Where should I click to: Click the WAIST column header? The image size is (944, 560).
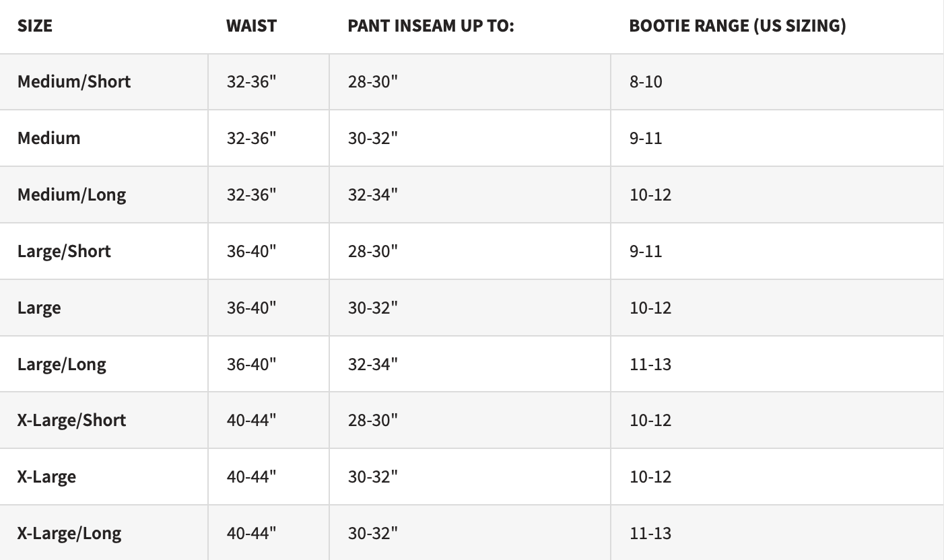[x=251, y=26]
